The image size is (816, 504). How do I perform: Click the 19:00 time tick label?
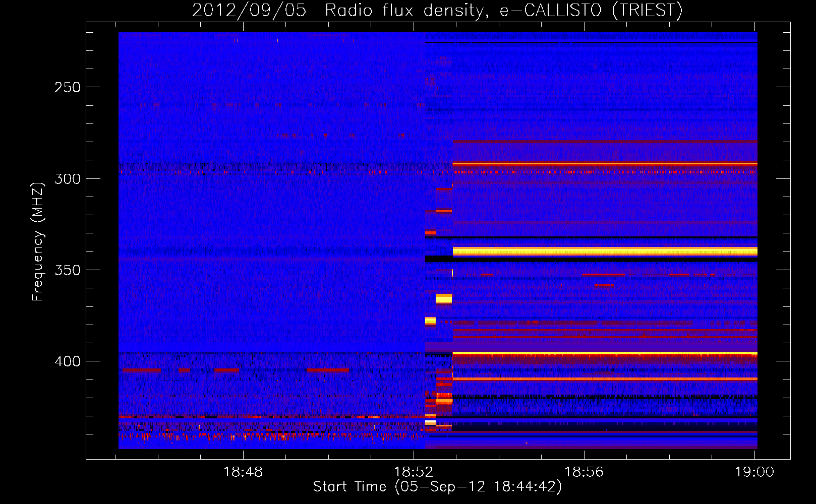[754, 472]
